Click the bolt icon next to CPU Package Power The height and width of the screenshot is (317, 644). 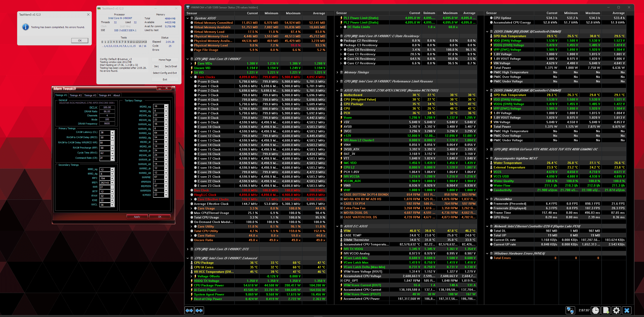192,285
